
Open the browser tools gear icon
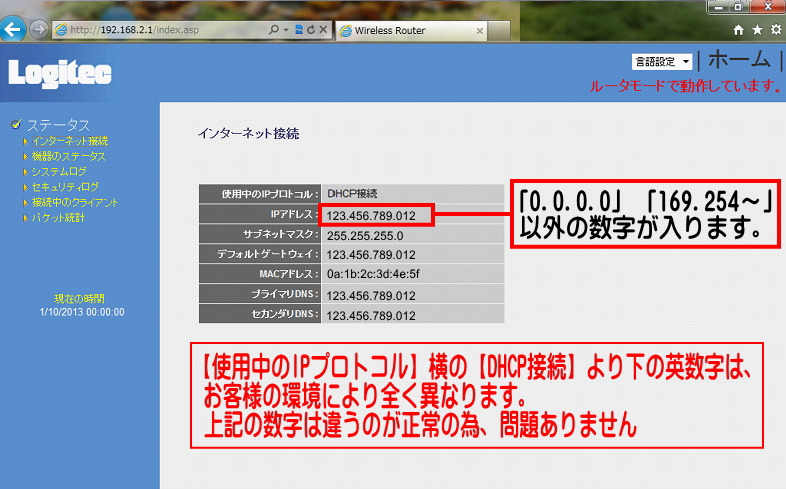tap(775, 31)
